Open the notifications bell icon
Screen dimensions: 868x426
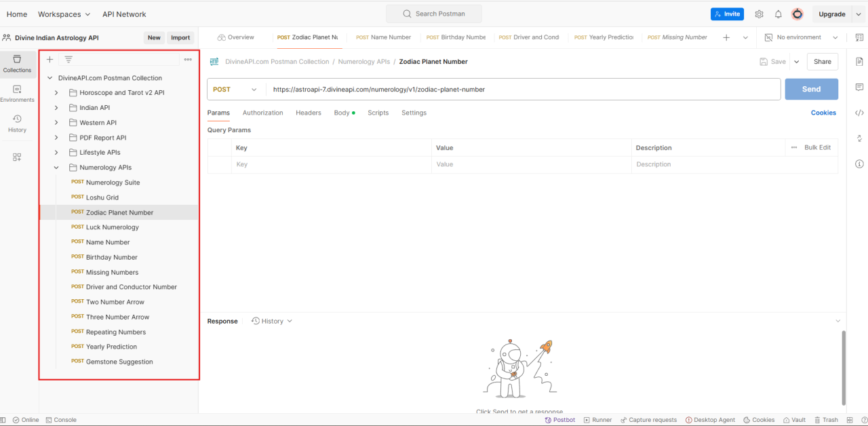778,14
